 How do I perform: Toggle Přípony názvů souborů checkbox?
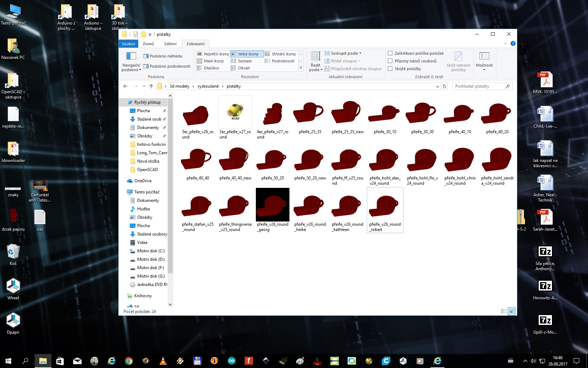click(x=390, y=61)
